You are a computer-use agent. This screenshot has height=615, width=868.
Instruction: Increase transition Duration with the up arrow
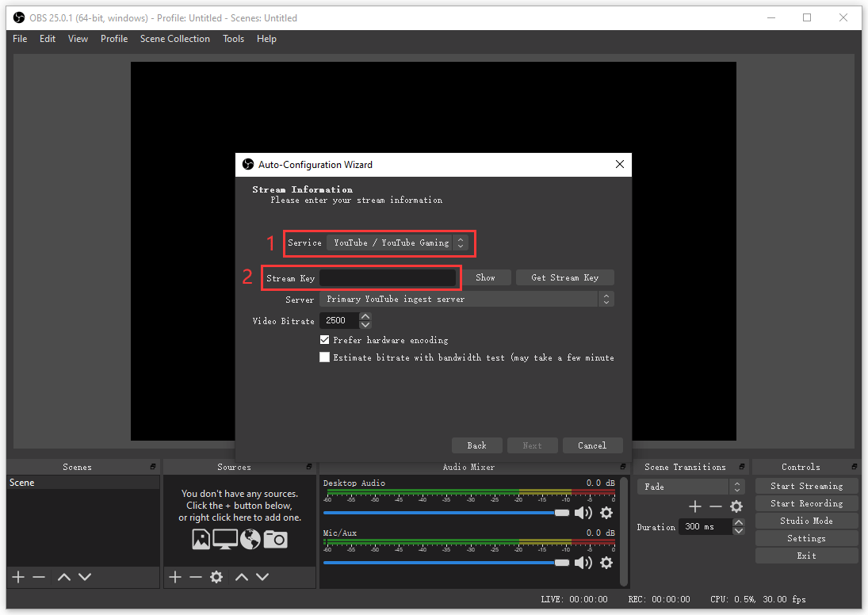click(x=739, y=522)
